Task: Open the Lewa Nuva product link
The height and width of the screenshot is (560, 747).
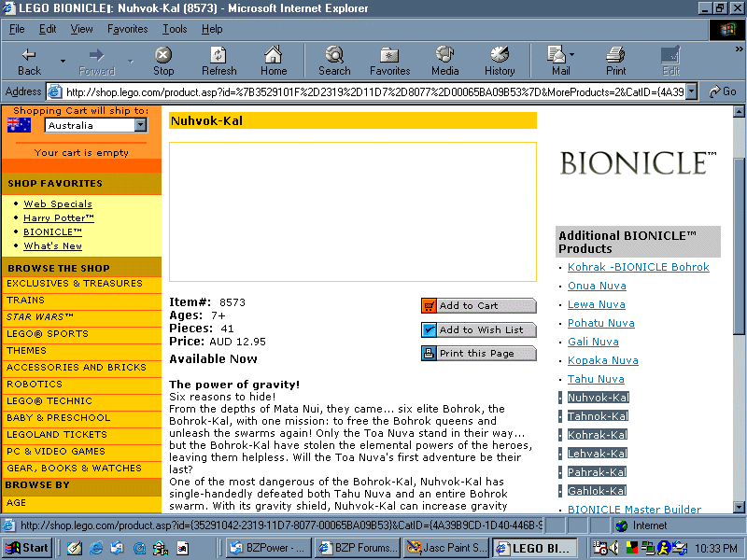Action: point(597,304)
